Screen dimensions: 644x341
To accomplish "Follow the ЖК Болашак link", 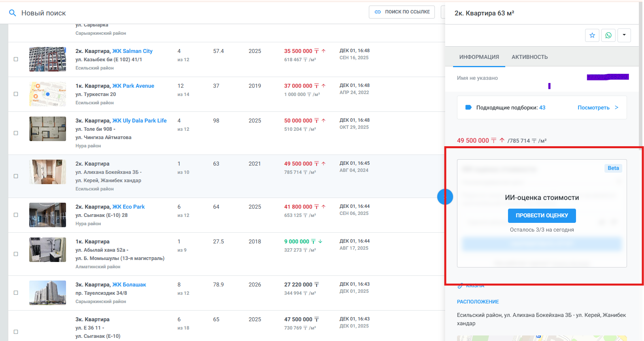I will (x=129, y=284).
